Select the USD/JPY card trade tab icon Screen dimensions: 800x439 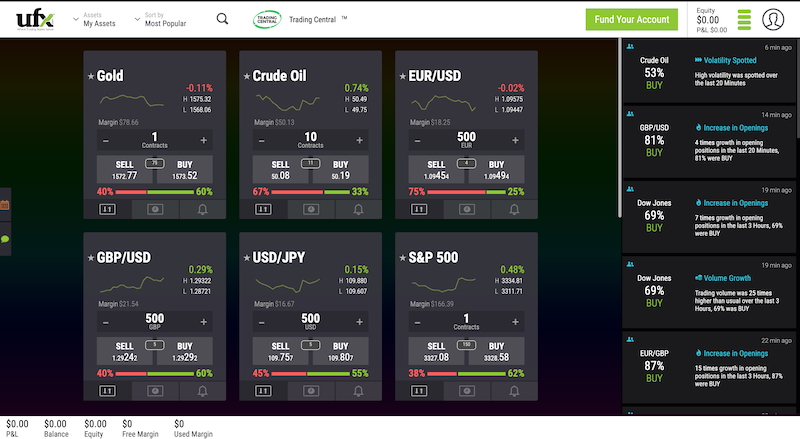coord(263,391)
